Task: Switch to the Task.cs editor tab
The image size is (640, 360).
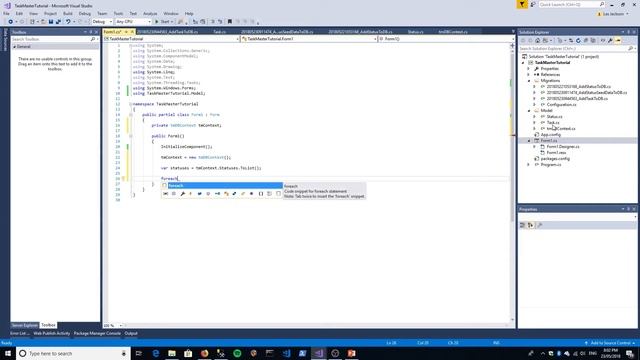Action: point(220,31)
